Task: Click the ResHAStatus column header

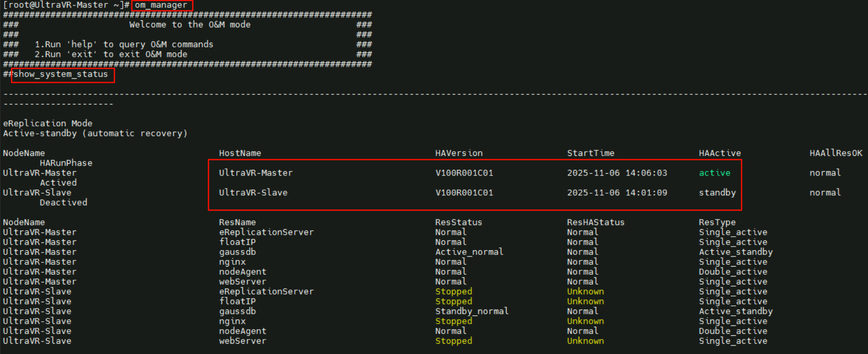Action: pyautogui.click(x=595, y=222)
